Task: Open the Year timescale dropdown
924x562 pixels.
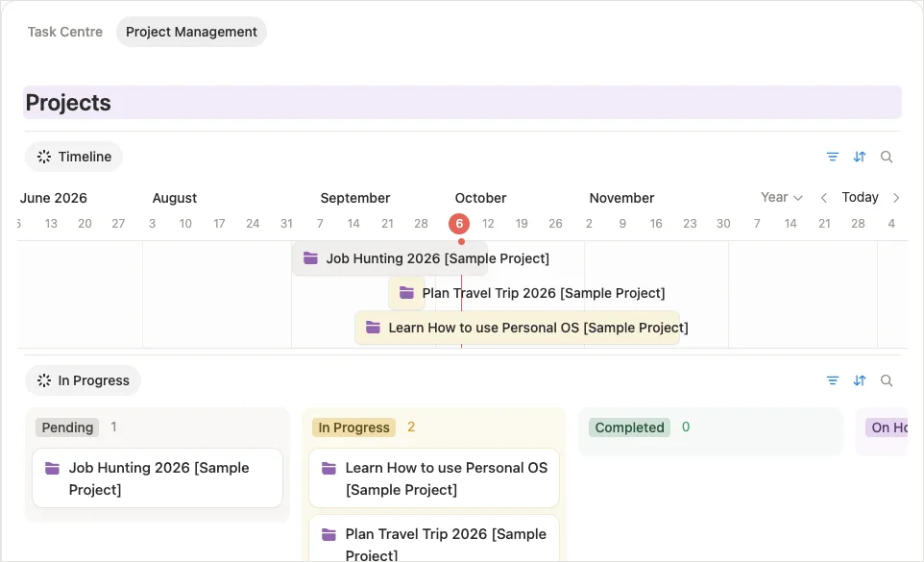Action: point(782,197)
